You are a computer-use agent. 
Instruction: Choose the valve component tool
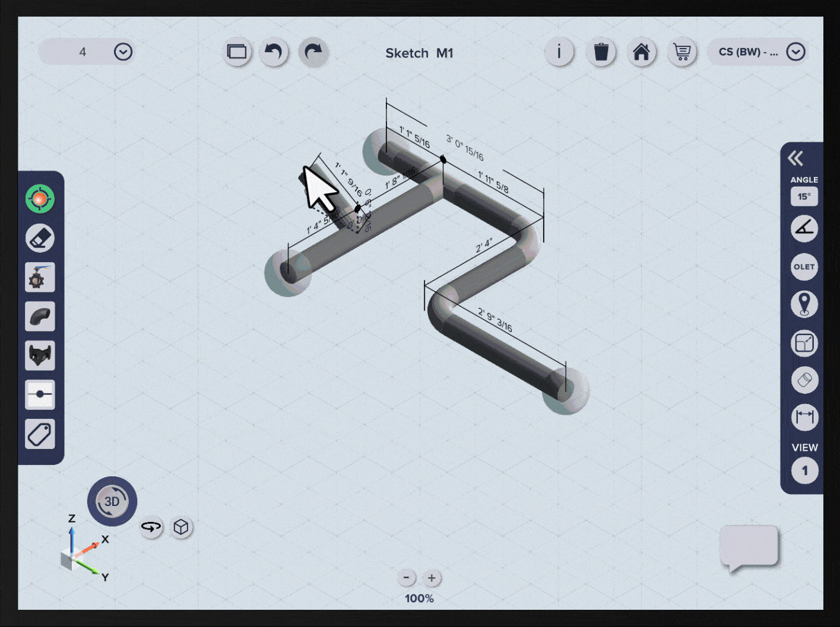point(40,278)
